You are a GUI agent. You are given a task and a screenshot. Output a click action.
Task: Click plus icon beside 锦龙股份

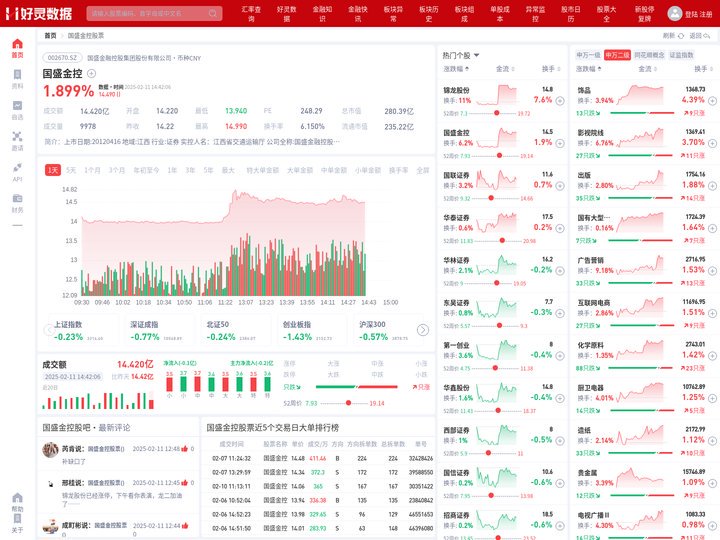tap(560, 101)
